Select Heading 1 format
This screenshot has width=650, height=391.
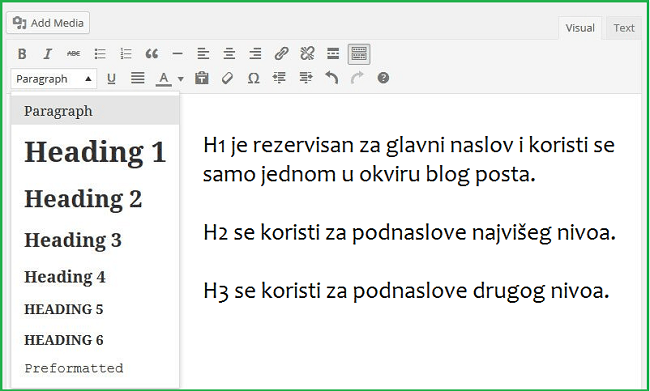pos(95,152)
